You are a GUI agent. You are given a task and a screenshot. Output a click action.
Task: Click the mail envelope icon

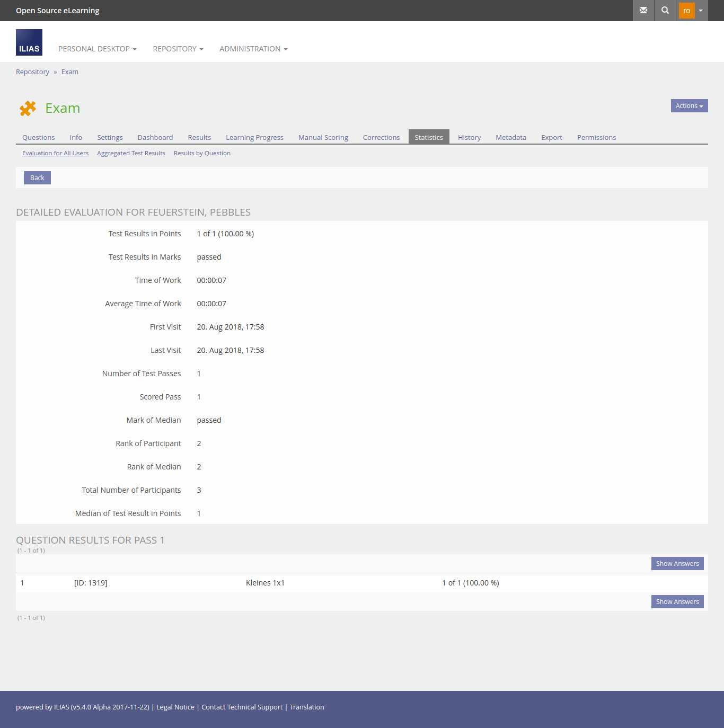point(643,11)
